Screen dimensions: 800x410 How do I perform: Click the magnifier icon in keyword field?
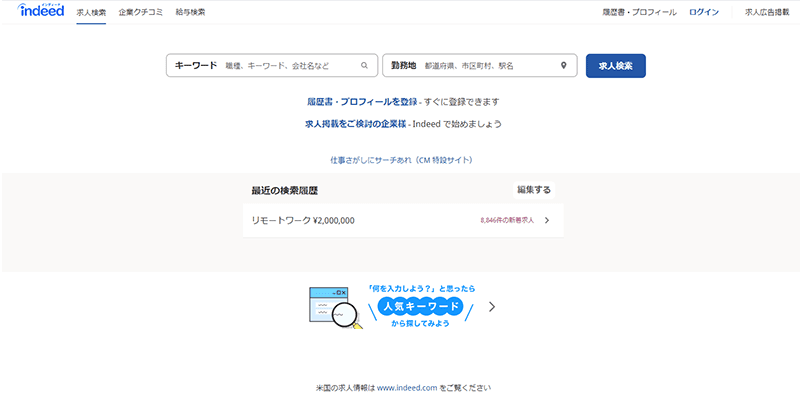[364, 65]
